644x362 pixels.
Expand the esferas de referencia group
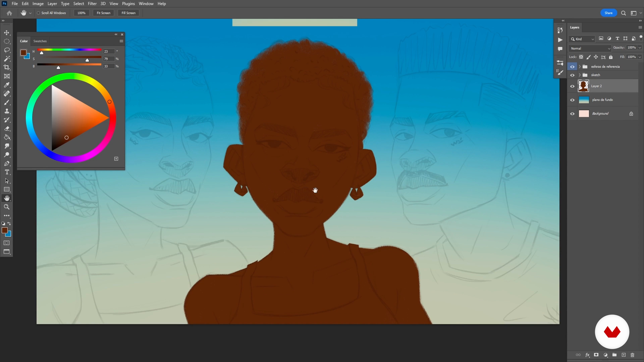[x=579, y=67]
